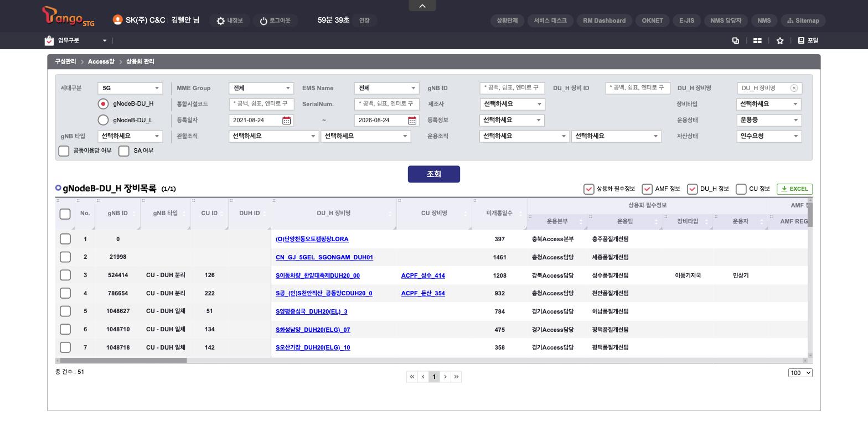Select the checkbox for row 3
Viewport: 868px width, 427px height.
pos(65,275)
